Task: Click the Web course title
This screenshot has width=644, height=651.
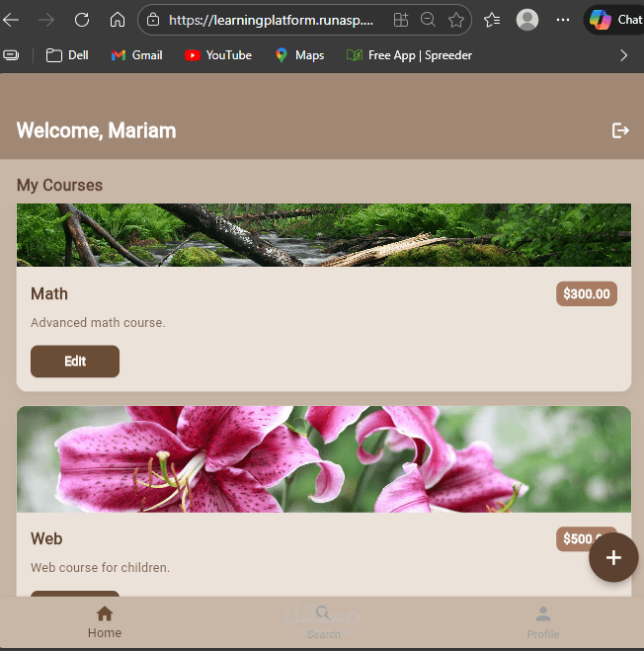Action: [46, 539]
